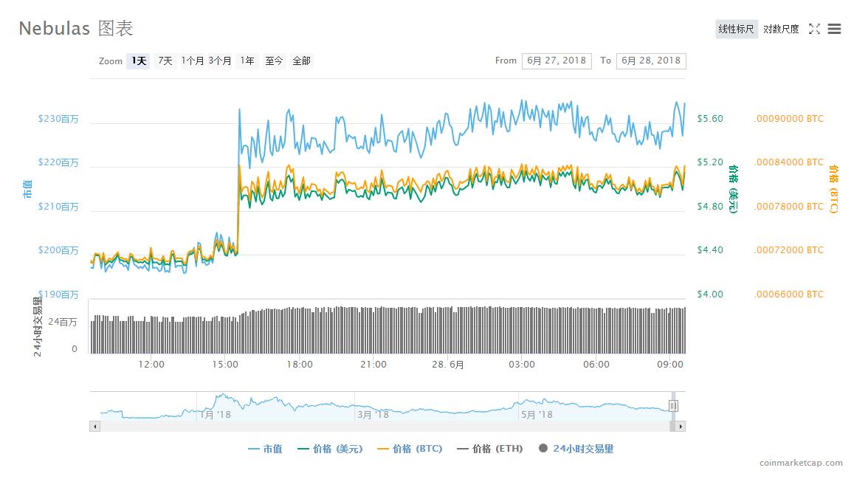Show 全部 all-time data range
This screenshot has height=479, width=868.
point(301,61)
